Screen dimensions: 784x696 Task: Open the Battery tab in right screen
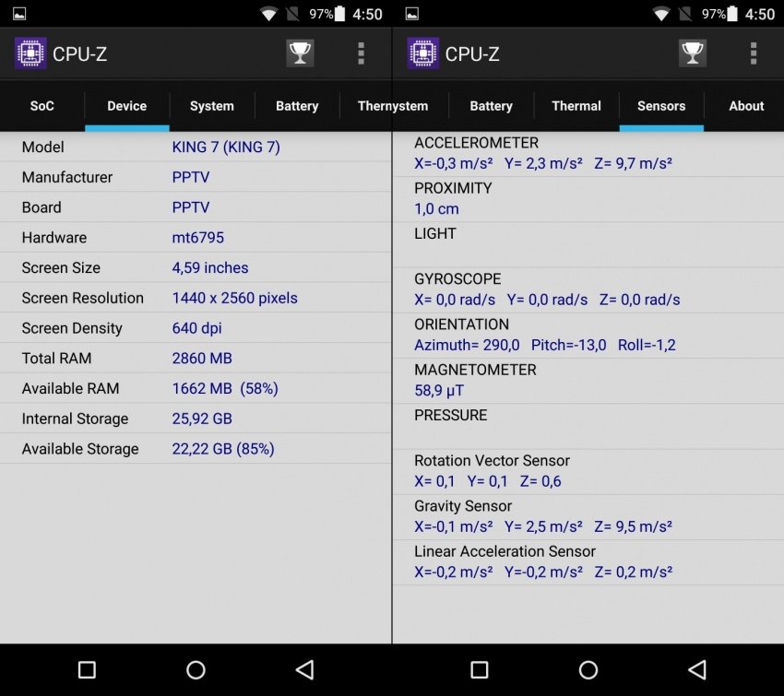point(491,106)
